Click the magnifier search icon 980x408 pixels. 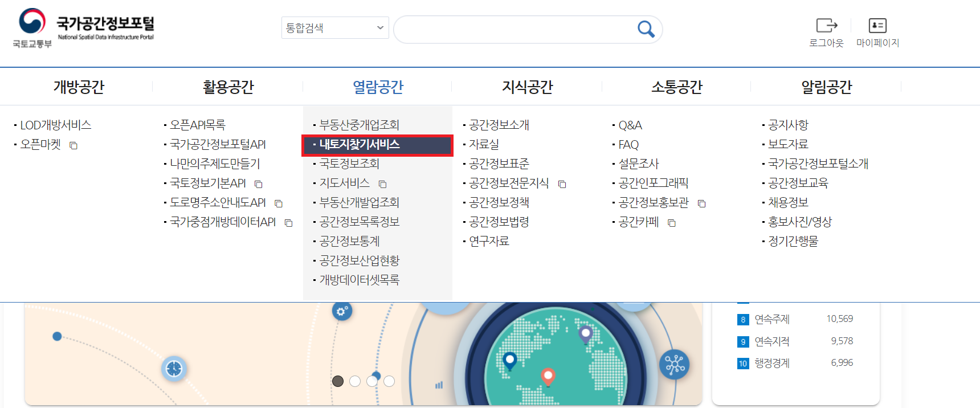646,29
